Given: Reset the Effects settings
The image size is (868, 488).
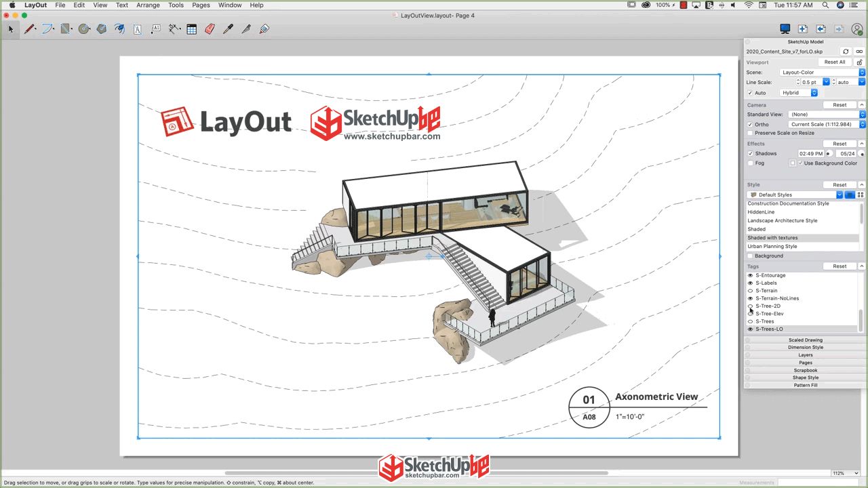Looking at the screenshot, I should 840,144.
